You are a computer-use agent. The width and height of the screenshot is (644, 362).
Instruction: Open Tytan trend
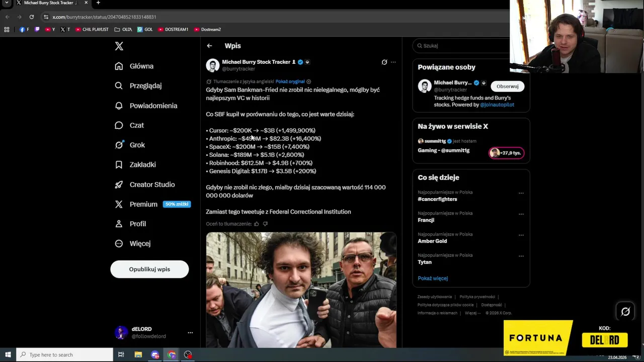(425, 262)
